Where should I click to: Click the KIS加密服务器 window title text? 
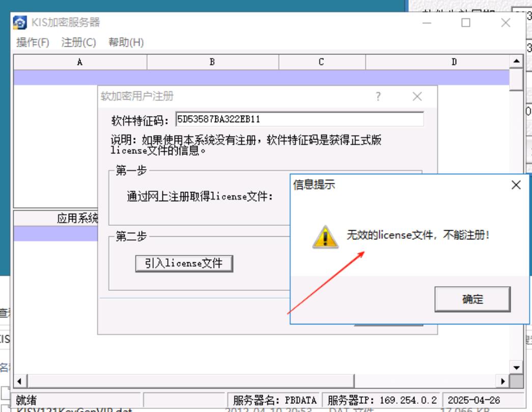(66, 22)
